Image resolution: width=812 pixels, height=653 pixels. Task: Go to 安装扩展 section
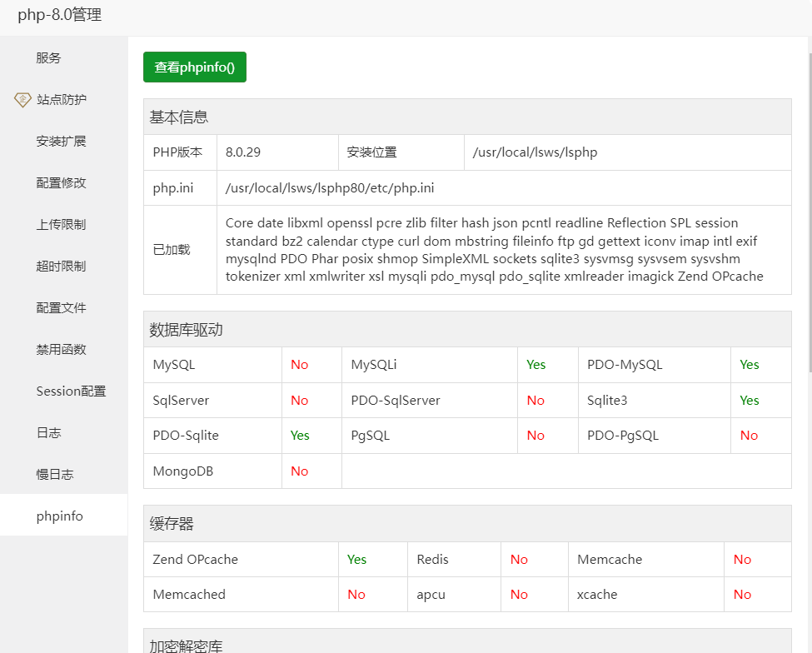(61, 142)
